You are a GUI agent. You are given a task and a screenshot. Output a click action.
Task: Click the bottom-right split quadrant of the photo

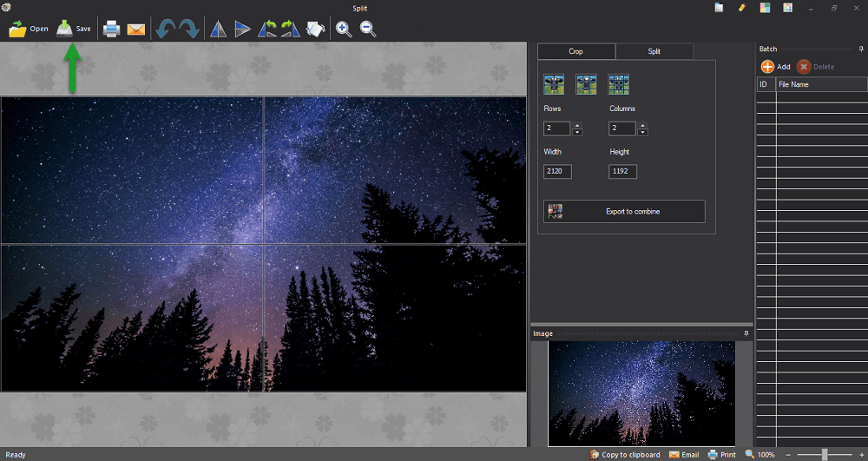pyautogui.click(x=395, y=319)
